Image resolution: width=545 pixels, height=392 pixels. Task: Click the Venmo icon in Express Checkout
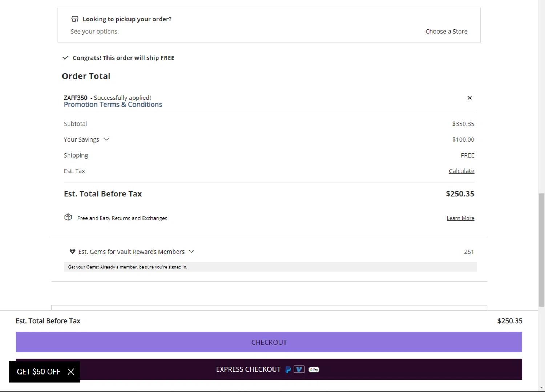pyautogui.click(x=299, y=369)
